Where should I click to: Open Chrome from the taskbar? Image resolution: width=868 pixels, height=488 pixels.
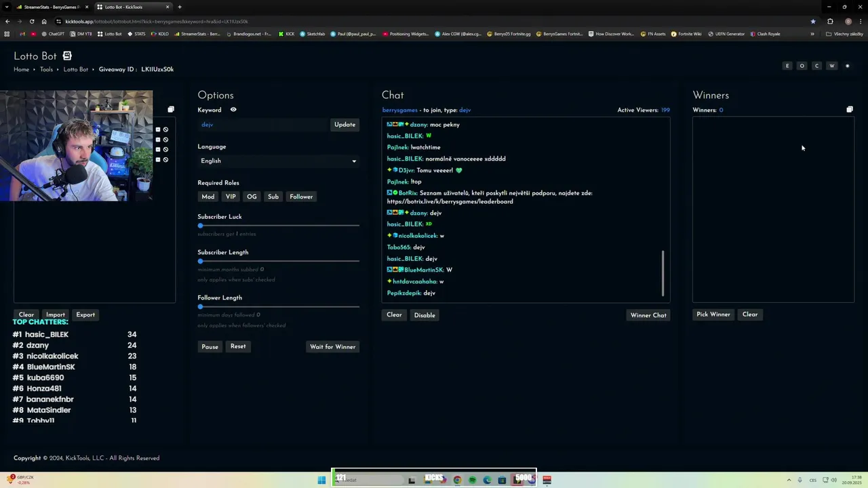[457, 480]
